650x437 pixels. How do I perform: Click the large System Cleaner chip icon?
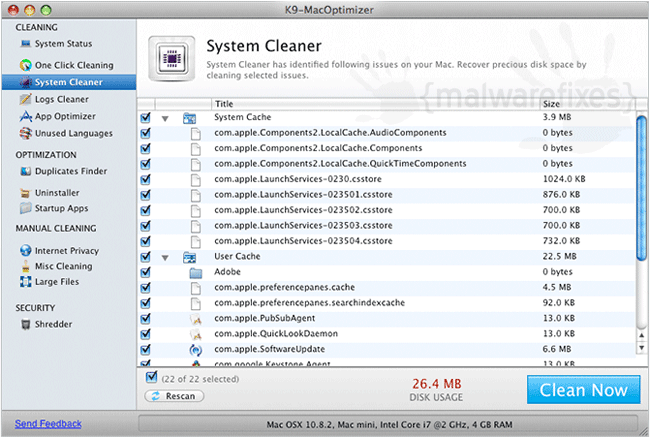click(172, 58)
